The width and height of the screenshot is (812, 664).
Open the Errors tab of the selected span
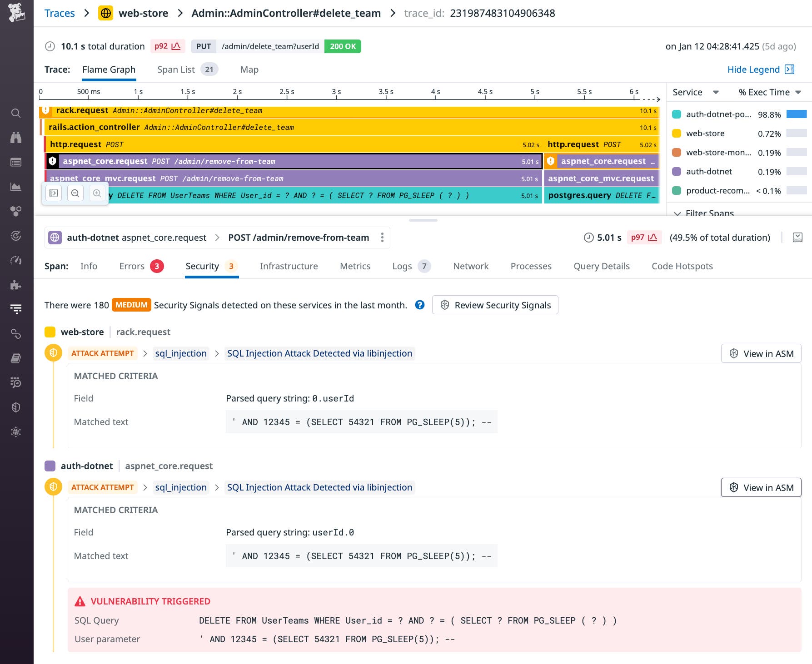(x=131, y=266)
